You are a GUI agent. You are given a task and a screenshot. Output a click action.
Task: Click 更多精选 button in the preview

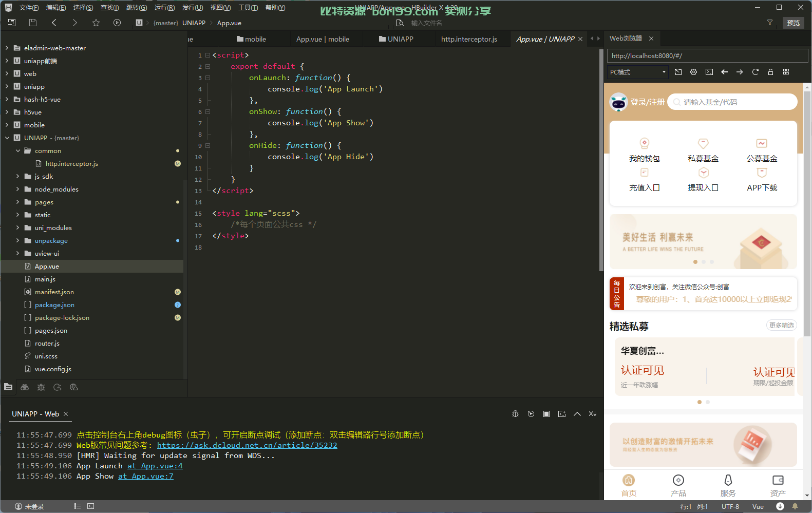781,325
